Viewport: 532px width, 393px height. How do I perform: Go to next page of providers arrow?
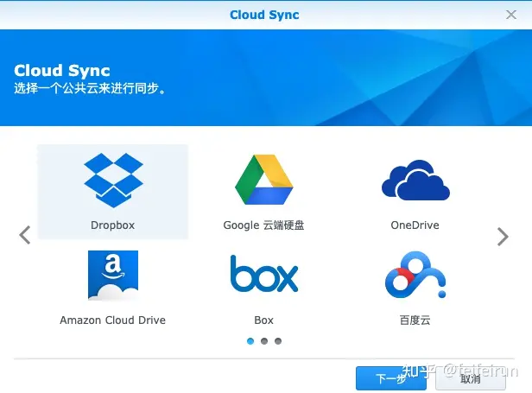pos(503,237)
